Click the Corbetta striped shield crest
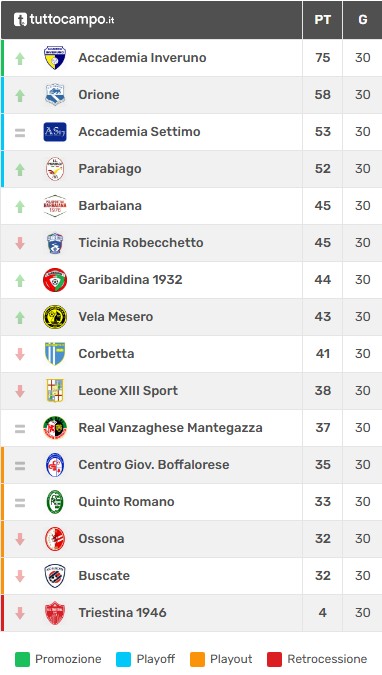 (55, 354)
